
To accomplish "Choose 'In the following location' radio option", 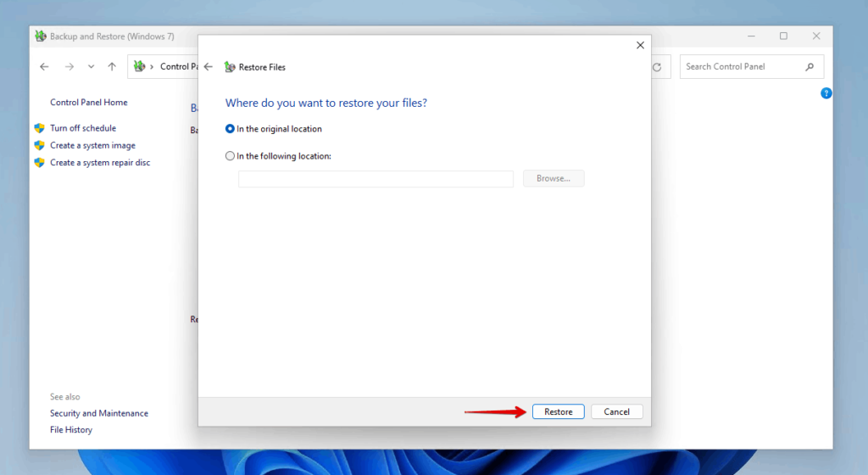I will click(231, 156).
